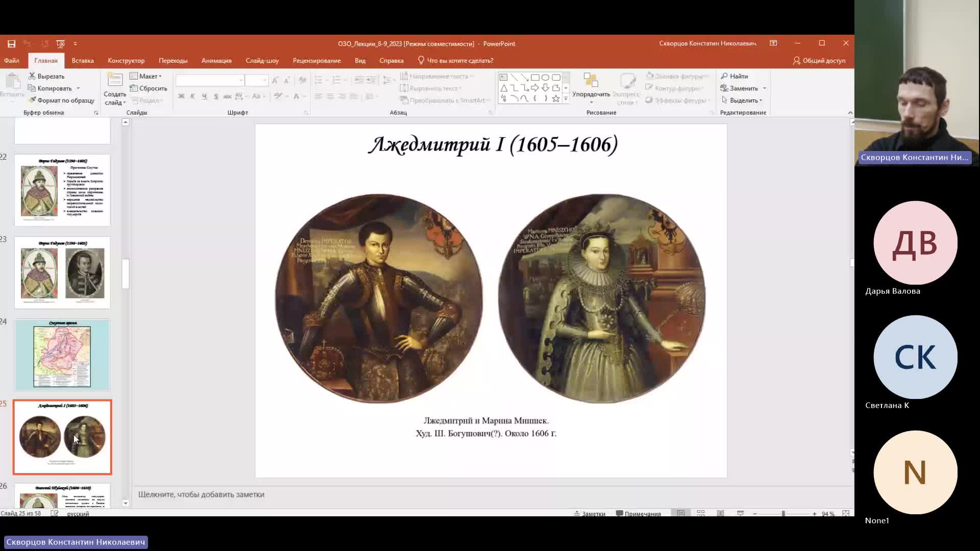Toggle underline Ч formatting
This screenshot has height=551, width=980.
[204, 96]
